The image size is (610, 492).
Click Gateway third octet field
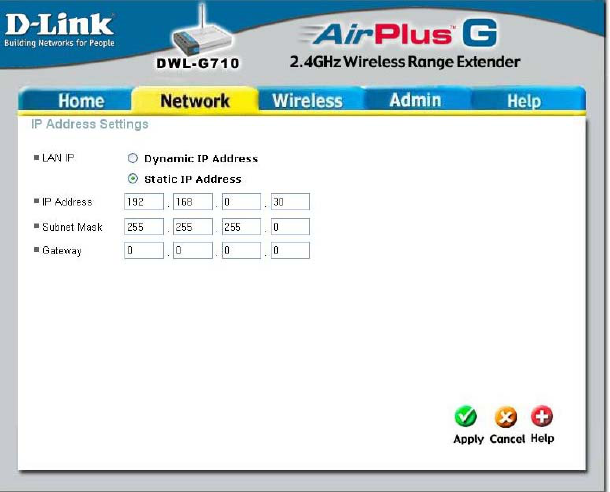click(242, 250)
